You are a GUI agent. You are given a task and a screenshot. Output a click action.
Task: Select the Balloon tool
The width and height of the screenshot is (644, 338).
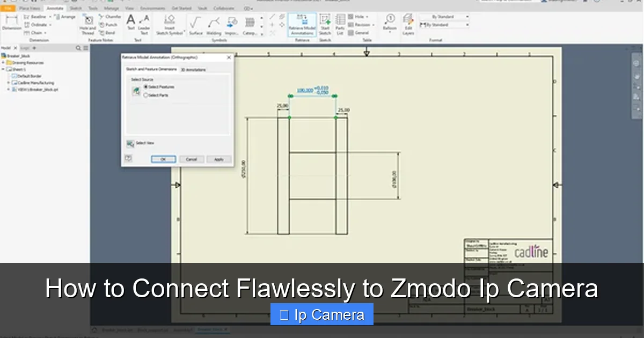[390, 23]
